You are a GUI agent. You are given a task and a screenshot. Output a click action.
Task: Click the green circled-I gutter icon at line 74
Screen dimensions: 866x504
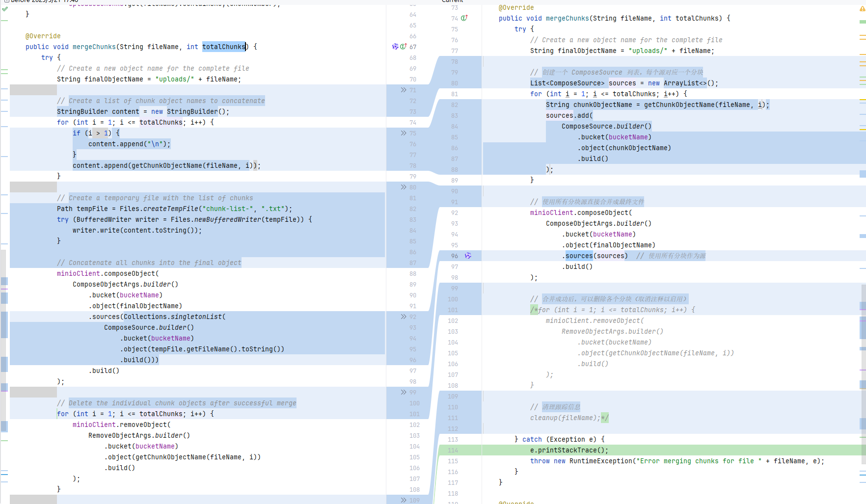coord(464,18)
